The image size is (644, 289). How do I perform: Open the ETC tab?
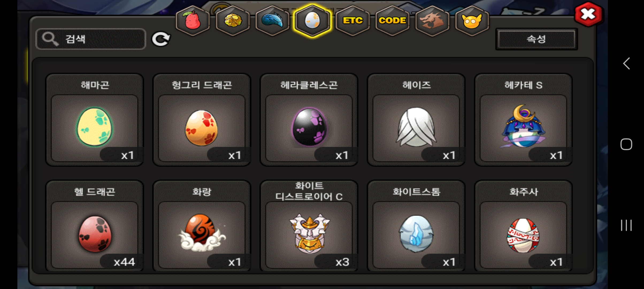352,21
